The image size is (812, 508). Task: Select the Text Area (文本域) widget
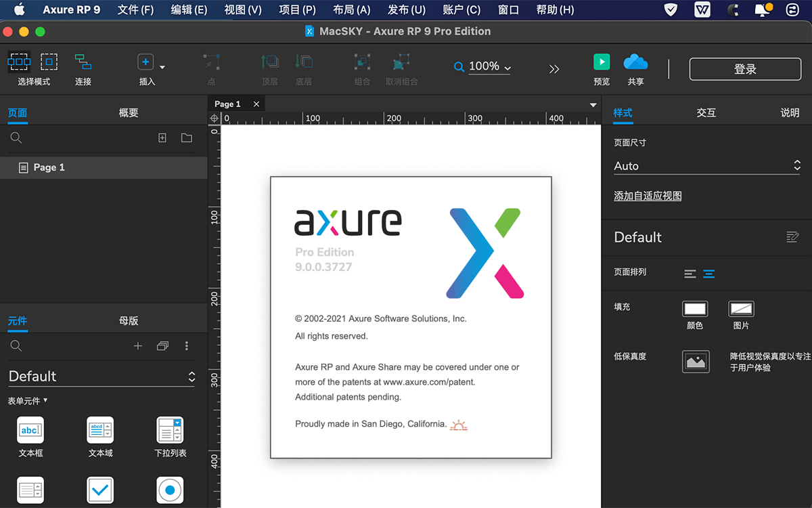coord(100,430)
